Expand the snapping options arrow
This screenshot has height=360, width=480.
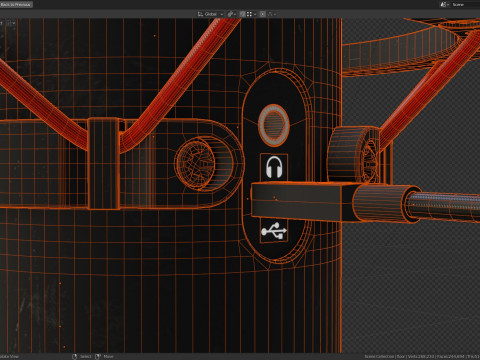tap(255, 14)
